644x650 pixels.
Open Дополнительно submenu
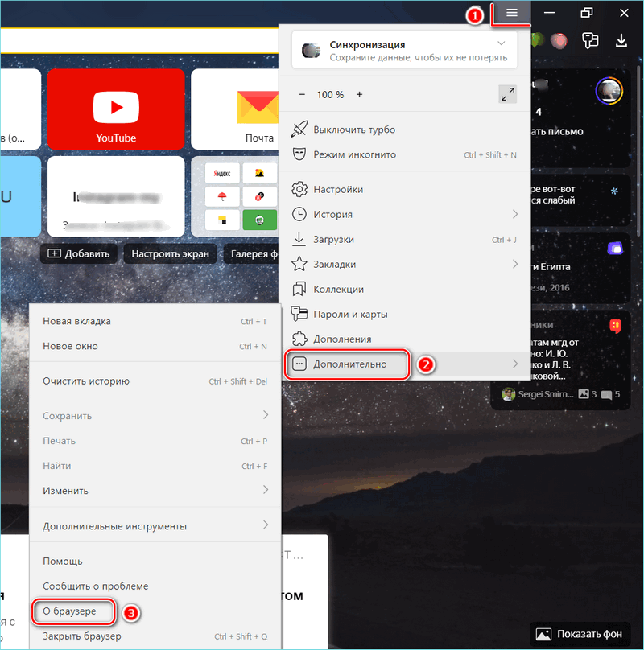(x=349, y=364)
